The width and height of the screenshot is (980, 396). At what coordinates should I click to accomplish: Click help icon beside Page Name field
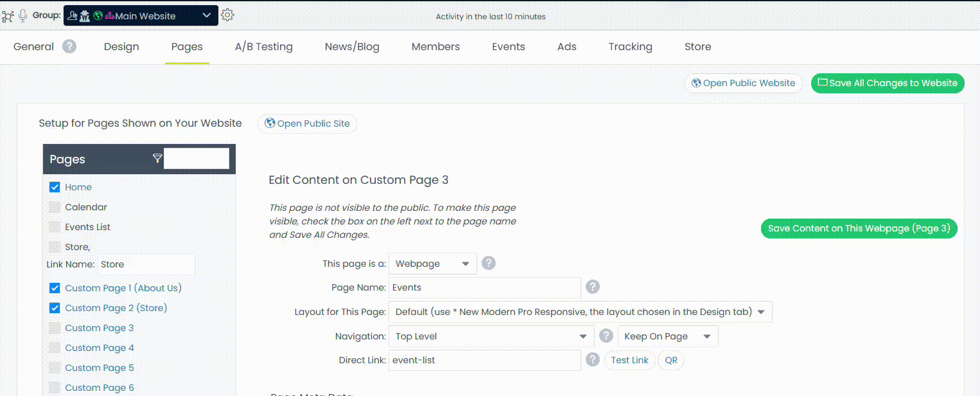pos(593,287)
